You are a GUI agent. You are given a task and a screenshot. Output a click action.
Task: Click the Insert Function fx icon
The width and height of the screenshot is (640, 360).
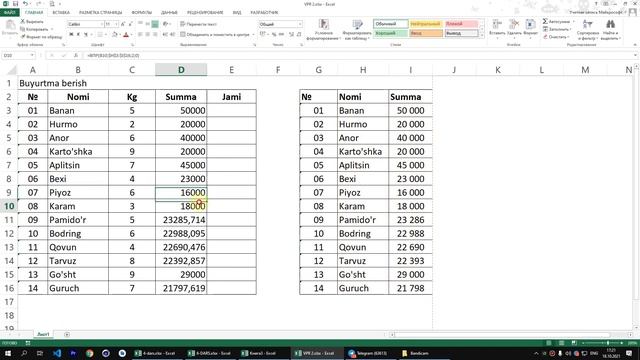(x=76, y=55)
